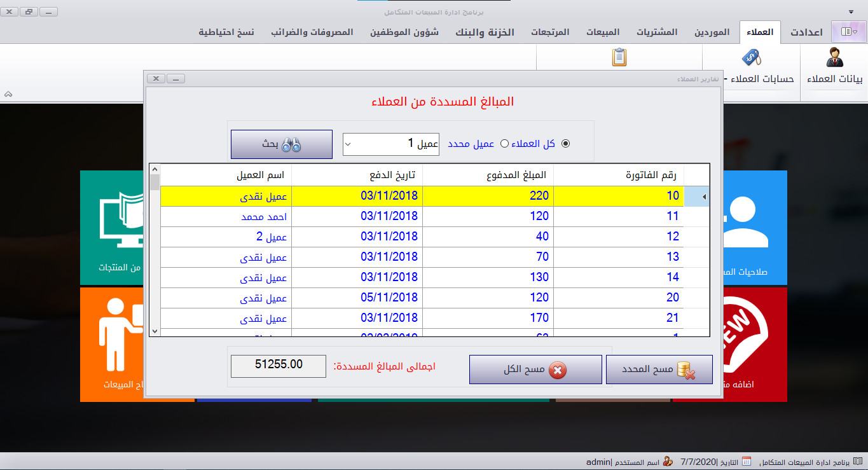Select the كل العملاء radio button
868x470 pixels.
click(565, 144)
